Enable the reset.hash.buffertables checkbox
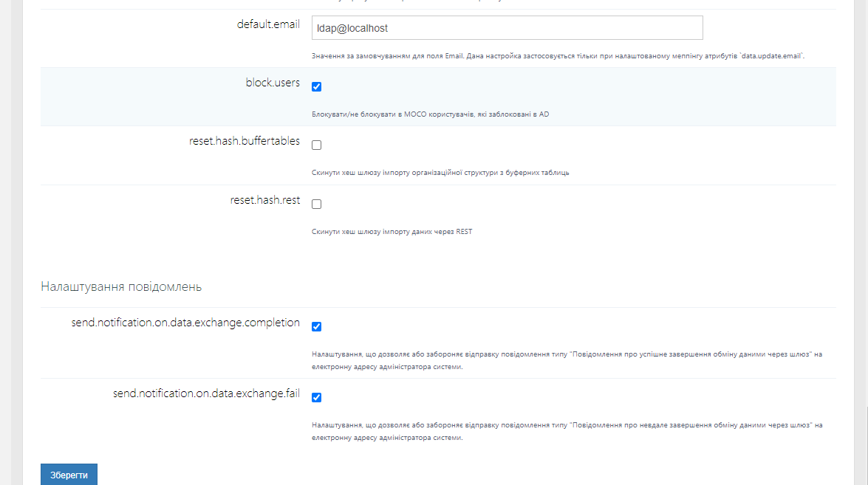Image resolution: width=868 pixels, height=485 pixels. click(317, 145)
